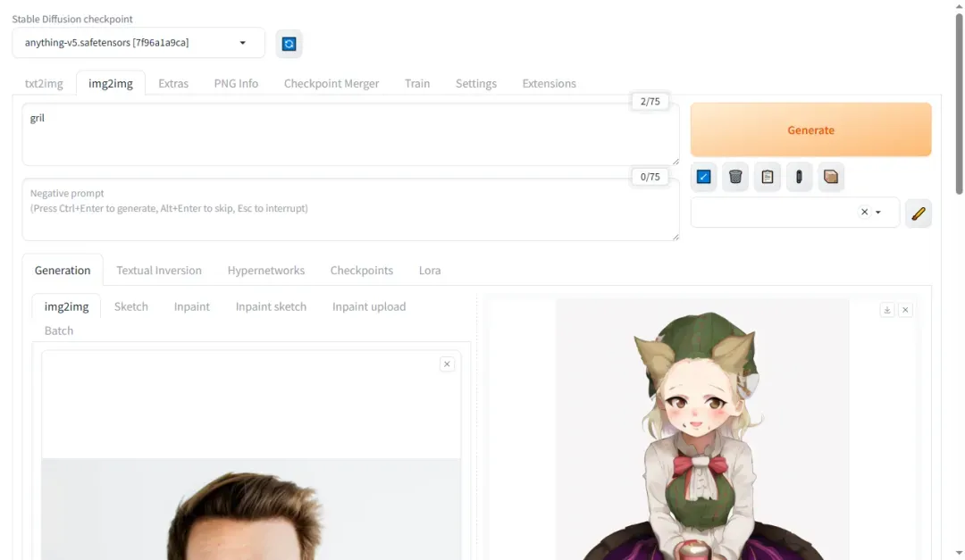The height and width of the screenshot is (560, 965).
Task: Clear prompt with trash icon
Action: point(735,177)
